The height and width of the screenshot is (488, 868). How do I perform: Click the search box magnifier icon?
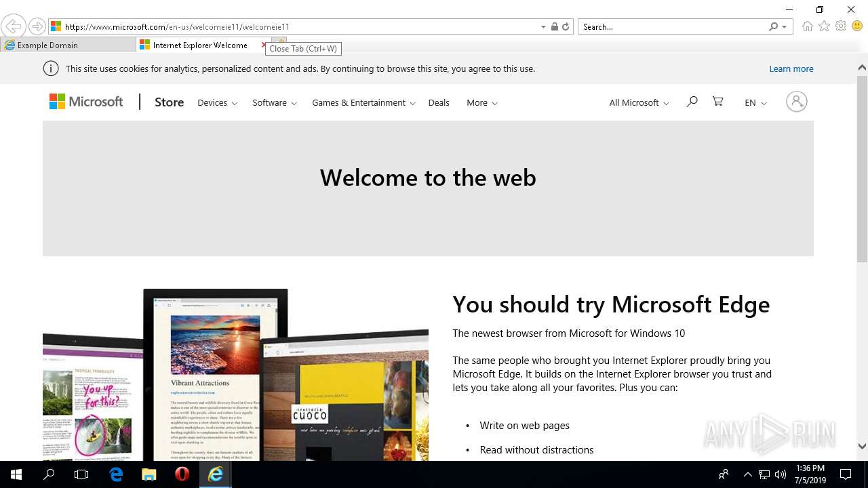pos(774,26)
